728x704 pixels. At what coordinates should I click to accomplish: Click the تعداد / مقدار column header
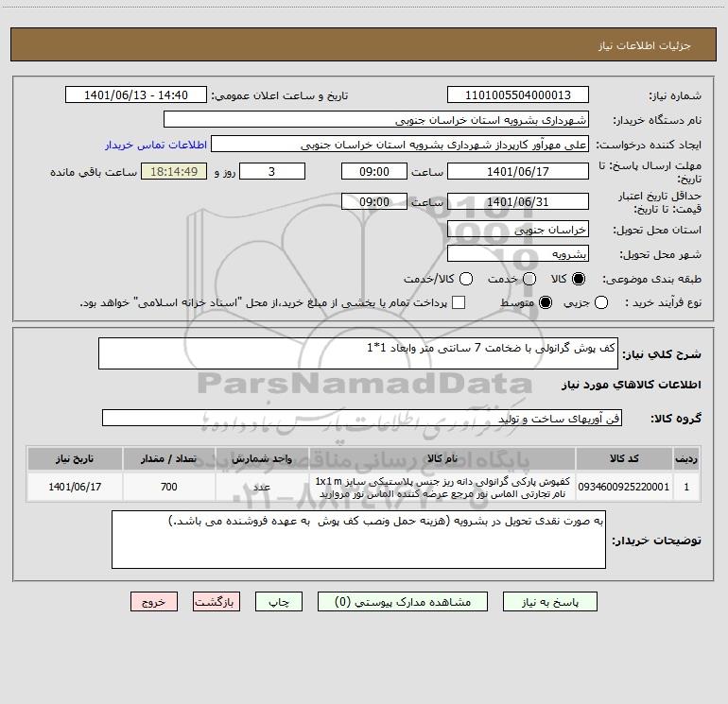[x=169, y=458]
